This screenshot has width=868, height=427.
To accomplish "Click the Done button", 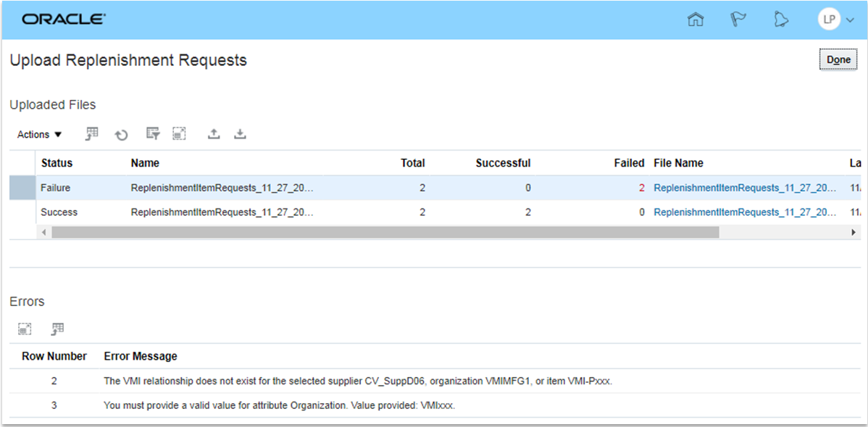I will click(x=838, y=60).
